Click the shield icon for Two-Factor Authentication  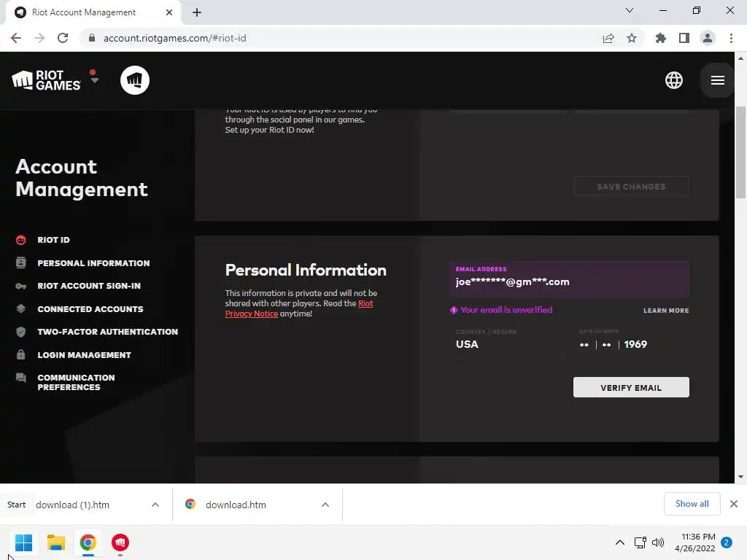tap(20, 332)
